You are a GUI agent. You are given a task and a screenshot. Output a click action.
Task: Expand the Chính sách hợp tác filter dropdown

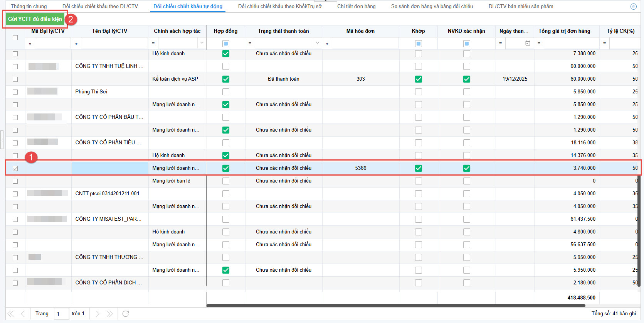coord(202,43)
